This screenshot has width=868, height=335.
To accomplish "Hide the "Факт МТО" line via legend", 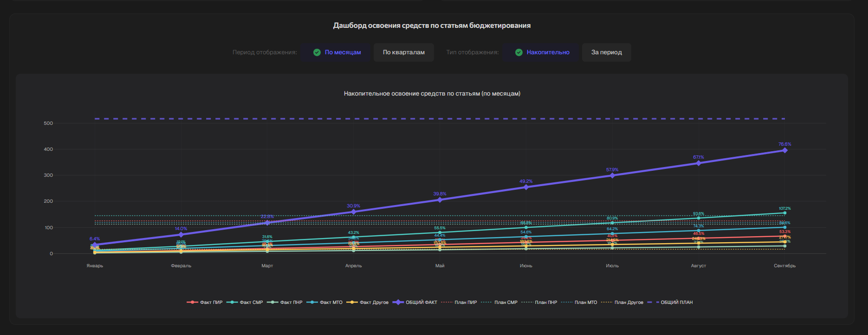I will (x=324, y=303).
